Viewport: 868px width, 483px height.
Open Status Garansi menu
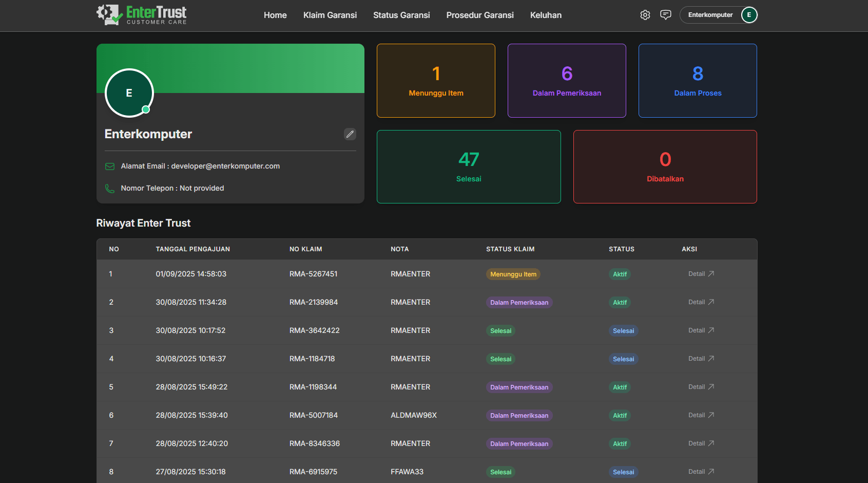click(401, 15)
